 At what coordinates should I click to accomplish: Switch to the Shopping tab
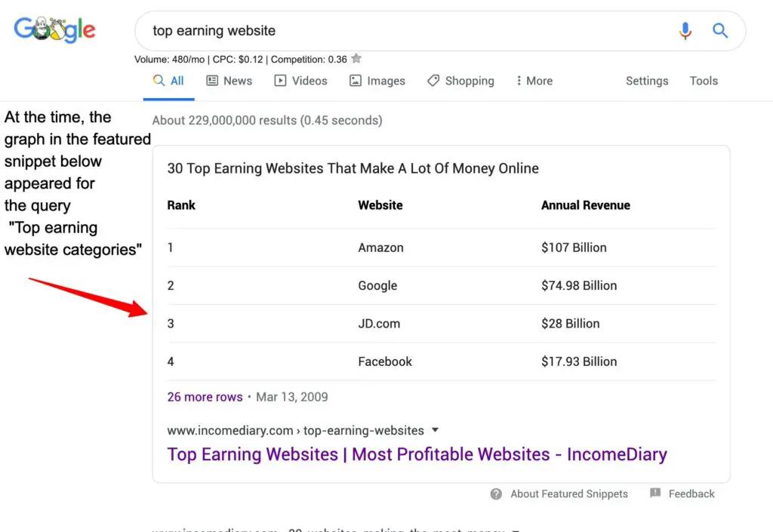tap(460, 81)
